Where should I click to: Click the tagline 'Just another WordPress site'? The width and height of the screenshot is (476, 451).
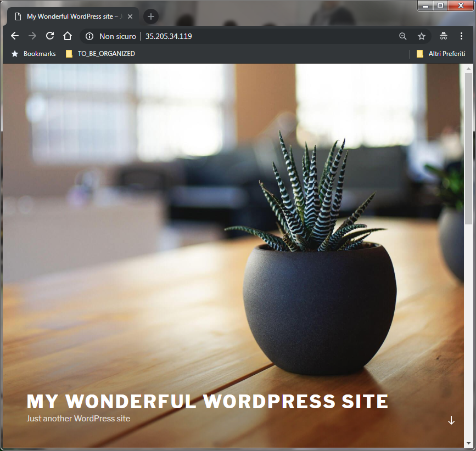pyautogui.click(x=79, y=419)
